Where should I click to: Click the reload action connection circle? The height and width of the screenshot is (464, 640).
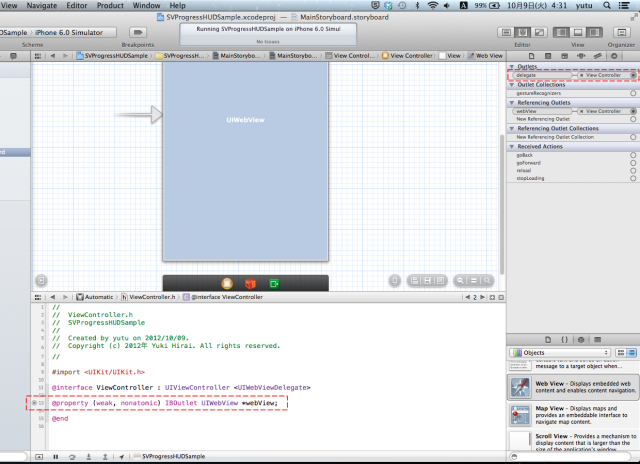(x=633, y=171)
